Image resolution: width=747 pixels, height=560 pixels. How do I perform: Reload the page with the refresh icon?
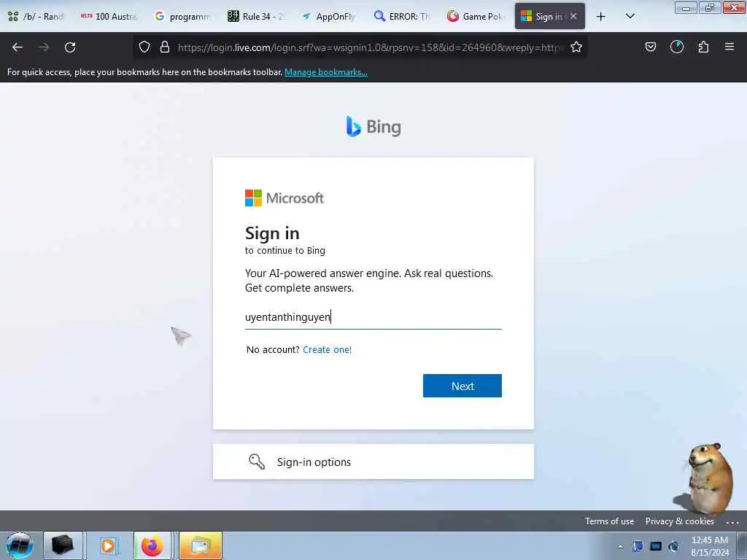pos(70,47)
